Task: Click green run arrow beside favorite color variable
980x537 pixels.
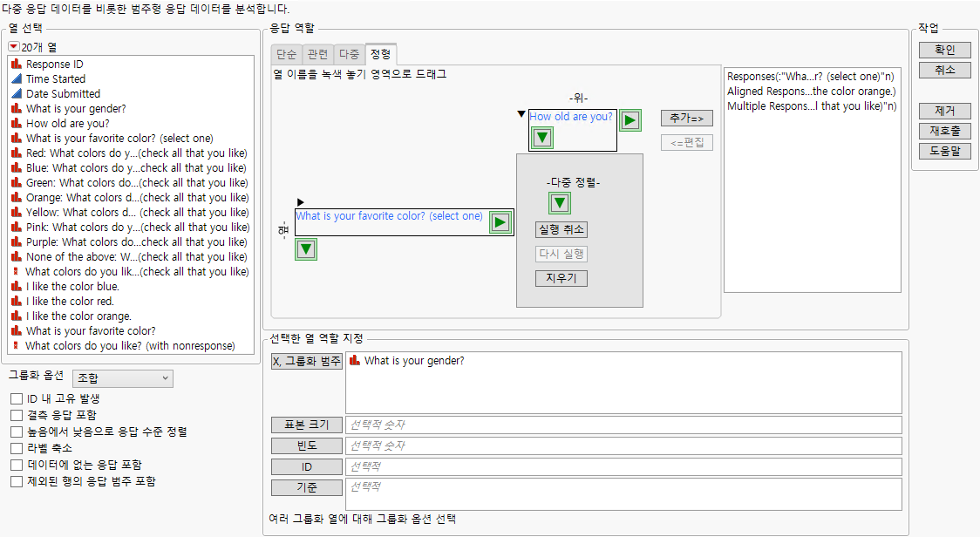Action: 500,222
